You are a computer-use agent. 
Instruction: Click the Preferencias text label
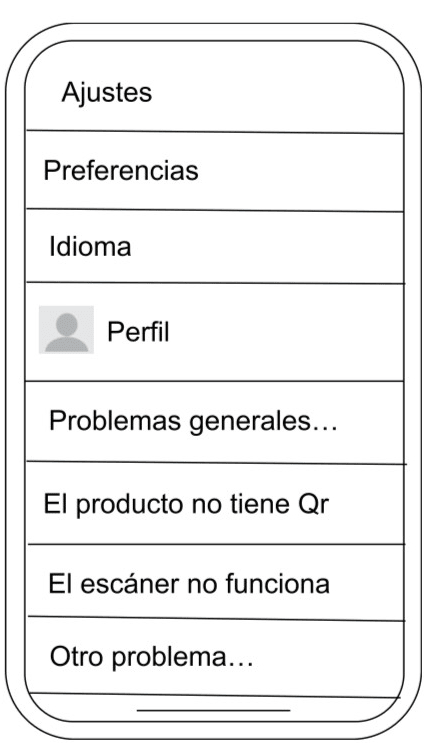pos(121,171)
